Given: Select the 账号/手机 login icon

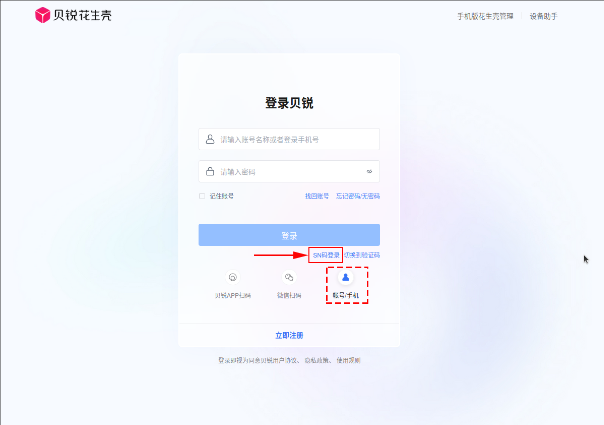Looking at the screenshot, I should [x=346, y=277].
